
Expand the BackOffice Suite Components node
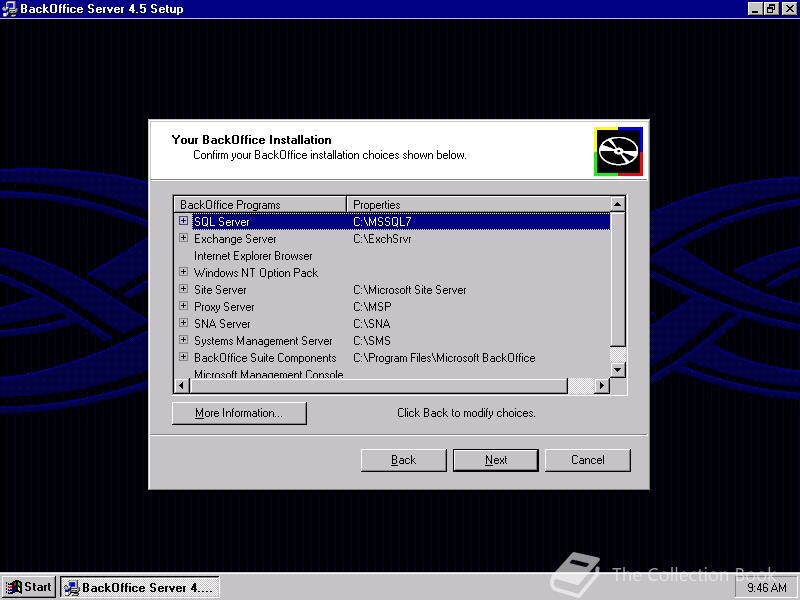tap(183, 357)
